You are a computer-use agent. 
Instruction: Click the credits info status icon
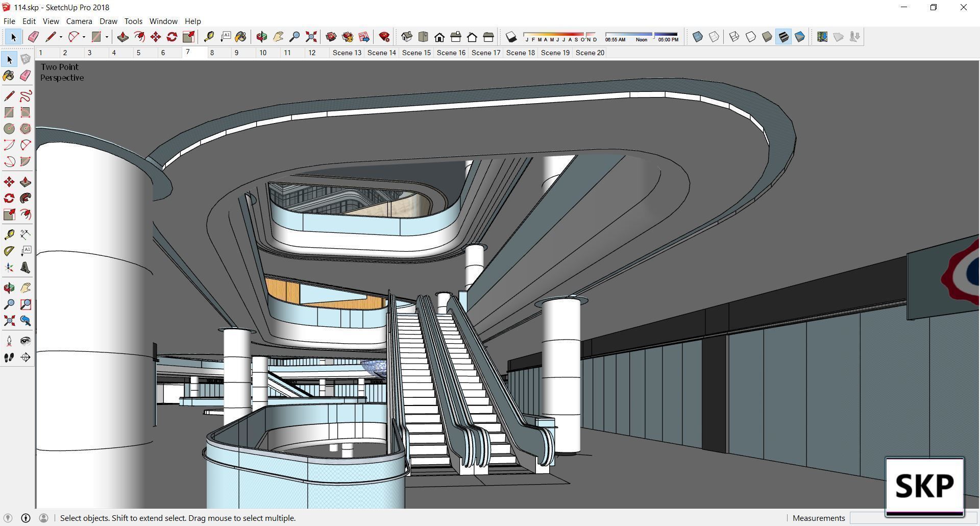(x=26, y=518)
